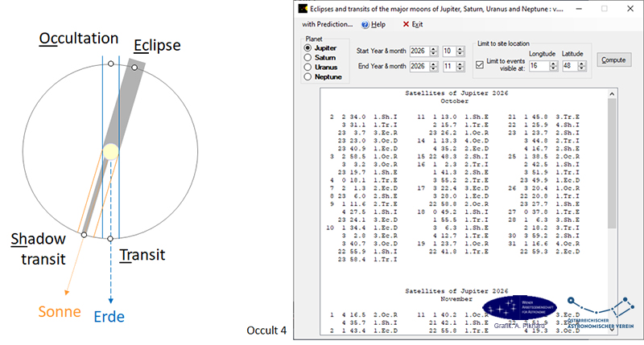Click the Occult app icon in title bar
This screenshot has height=345, width=644.
[302, 9]
